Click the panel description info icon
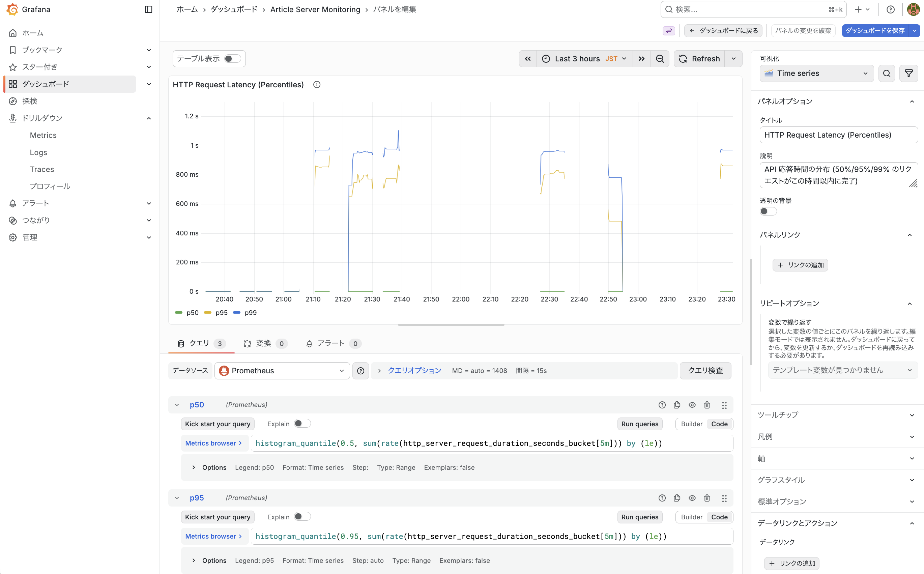The width and height of the screenshot is (924, 574). pyautogui.click(x=317, y=85)
